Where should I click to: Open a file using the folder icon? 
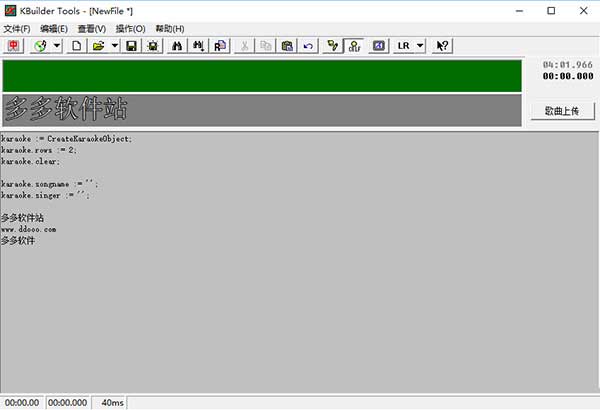[x=98, y=46]
